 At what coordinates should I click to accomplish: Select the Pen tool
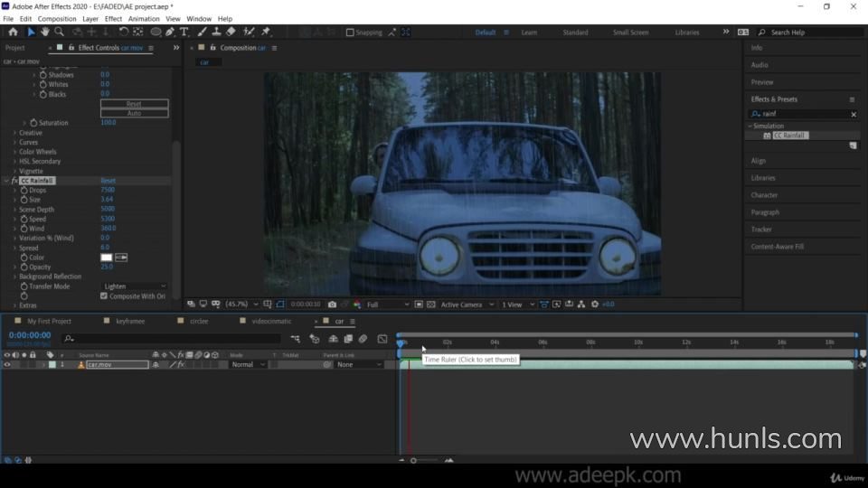[x=170, y=32]
